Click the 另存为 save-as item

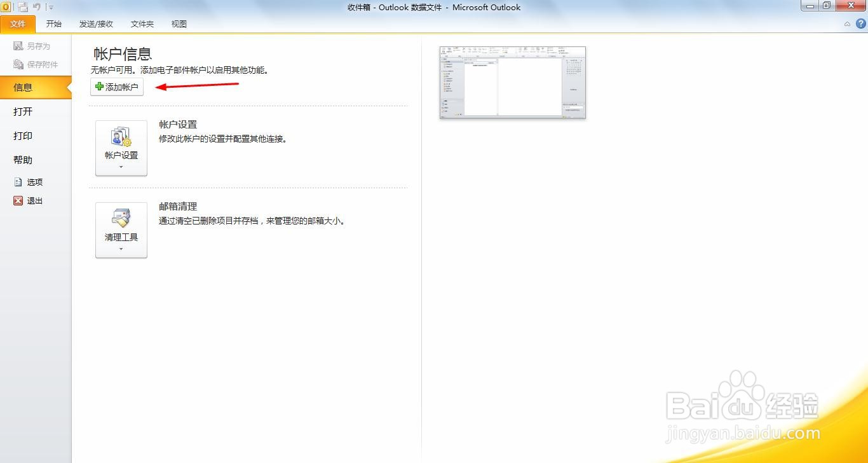coord(32,46)
